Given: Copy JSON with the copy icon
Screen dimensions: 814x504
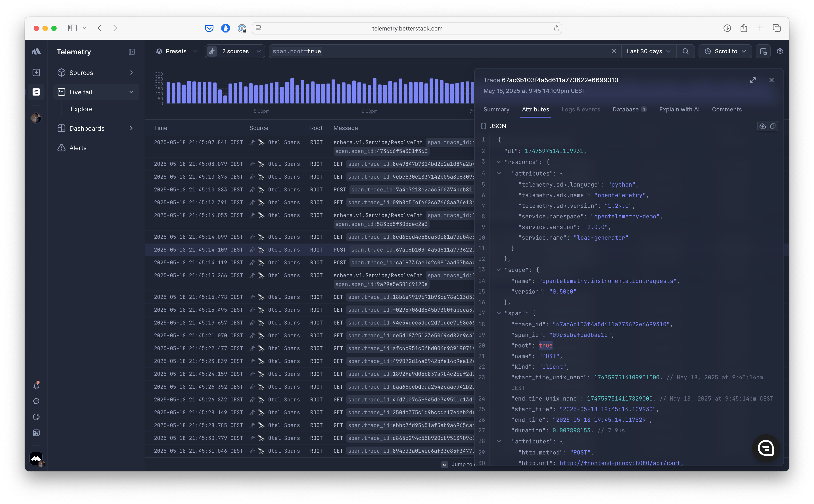Looking at the screenshot, I should tap(773, 126).
